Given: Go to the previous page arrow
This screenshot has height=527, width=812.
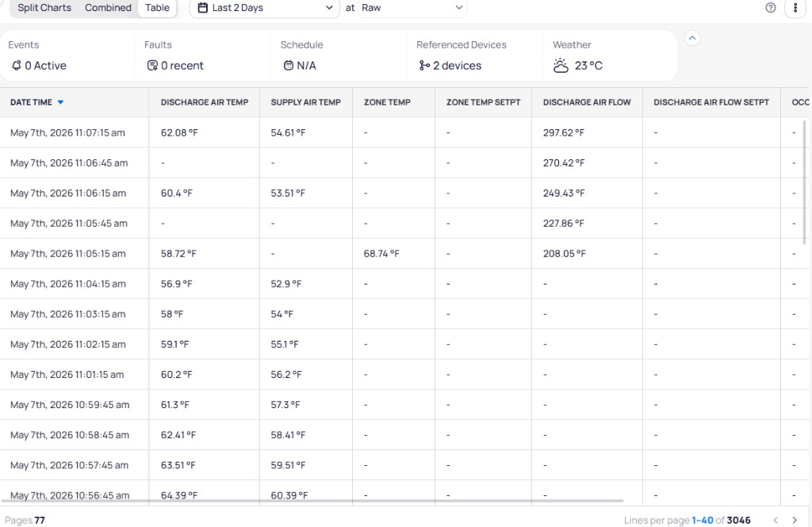Looking at the screenshot, I should (776, 520).
